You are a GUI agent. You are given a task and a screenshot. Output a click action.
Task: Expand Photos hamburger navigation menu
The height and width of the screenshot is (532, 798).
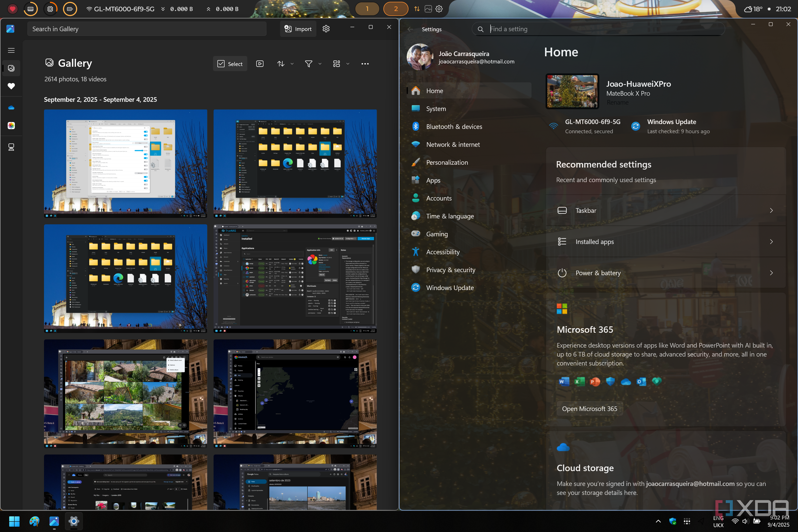(11, 50)
